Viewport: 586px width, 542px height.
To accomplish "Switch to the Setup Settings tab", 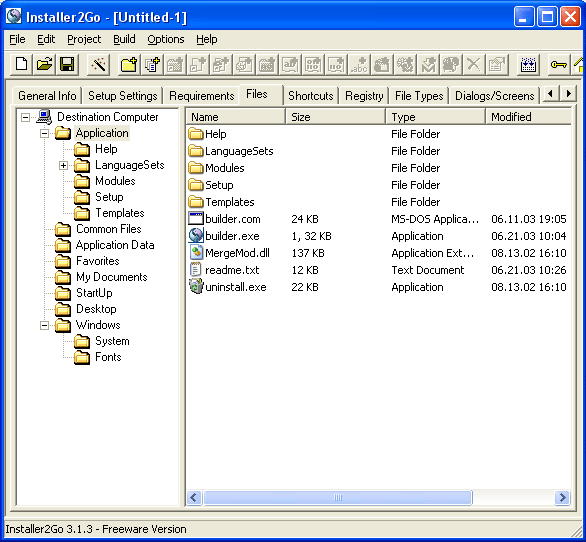I will point(123,96).
